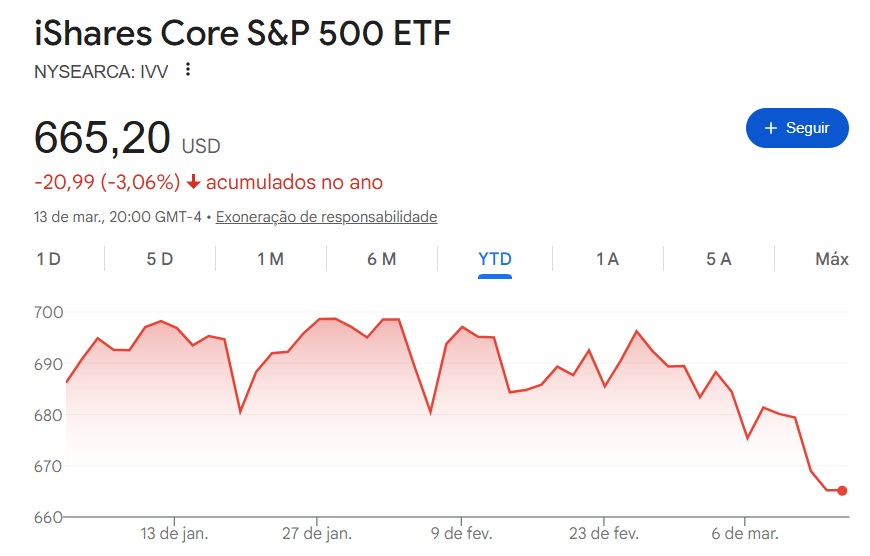Click the 665,20 price value
Screen dimensions: 870x556
pyautogui.click(x=102, y=138)
